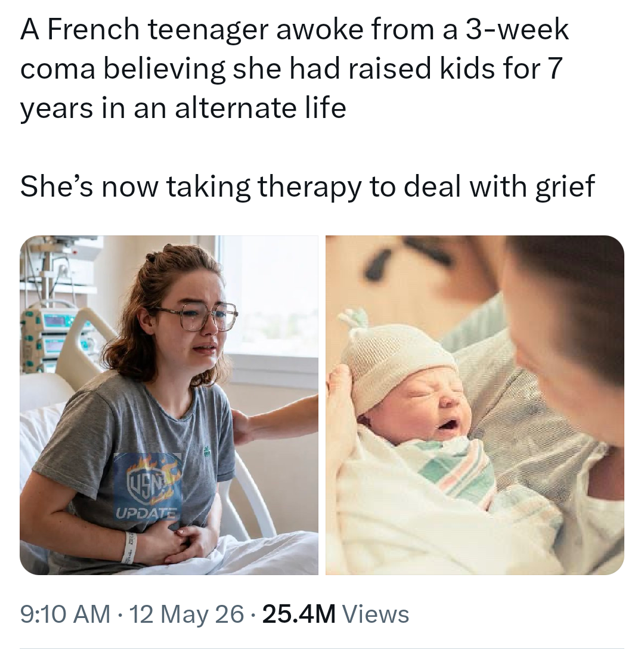644x649 pixels.
Task: Click the 12 May 26 date
Action: point(187,614)
